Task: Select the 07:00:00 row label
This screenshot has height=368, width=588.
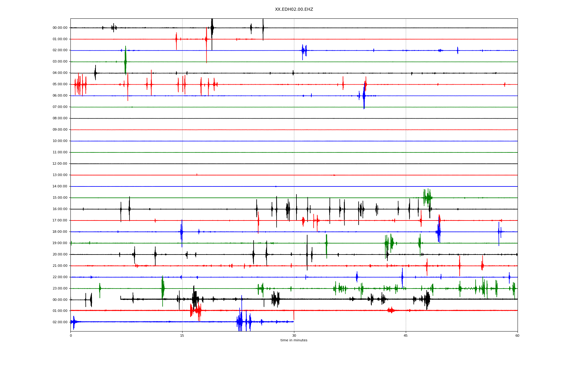Action: point(60,107)
